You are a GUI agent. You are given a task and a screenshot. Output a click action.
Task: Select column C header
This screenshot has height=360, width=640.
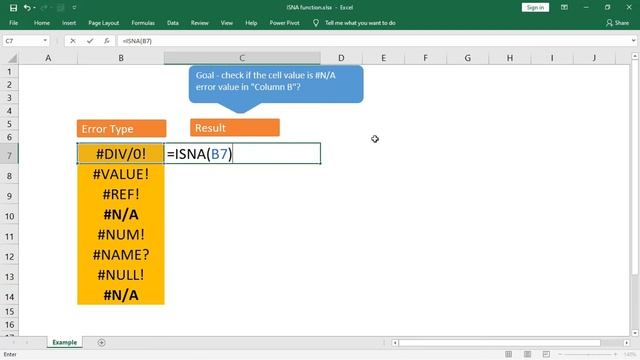point(242,58)
